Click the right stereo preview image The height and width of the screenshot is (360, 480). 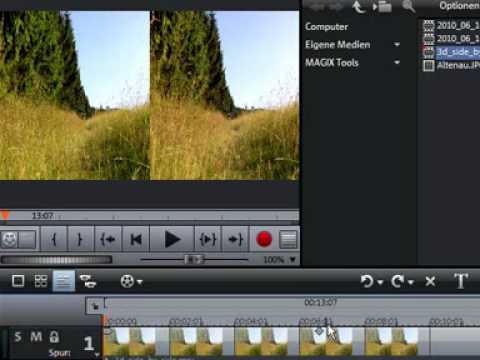[225, 95]
